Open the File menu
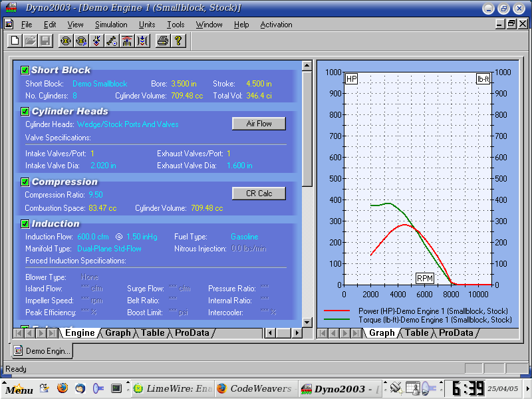The height and width of the screenshot is (399, 532). coord(27,25)
